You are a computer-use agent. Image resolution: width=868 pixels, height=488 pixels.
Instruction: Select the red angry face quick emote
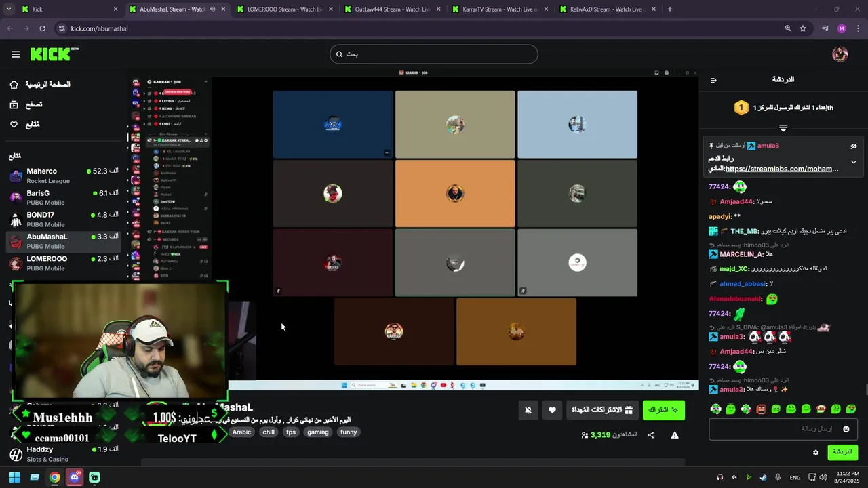pos(761,409)
